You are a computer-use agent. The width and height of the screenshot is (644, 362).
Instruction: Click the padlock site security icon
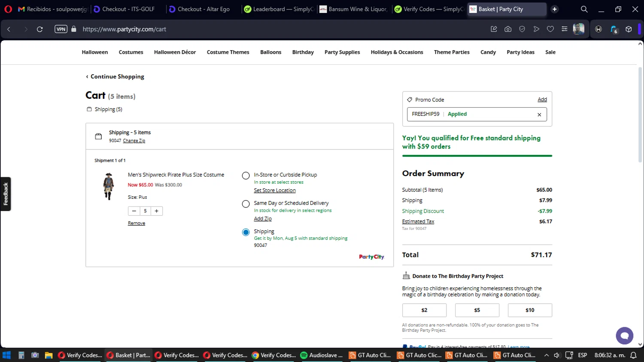pos(74,29)
